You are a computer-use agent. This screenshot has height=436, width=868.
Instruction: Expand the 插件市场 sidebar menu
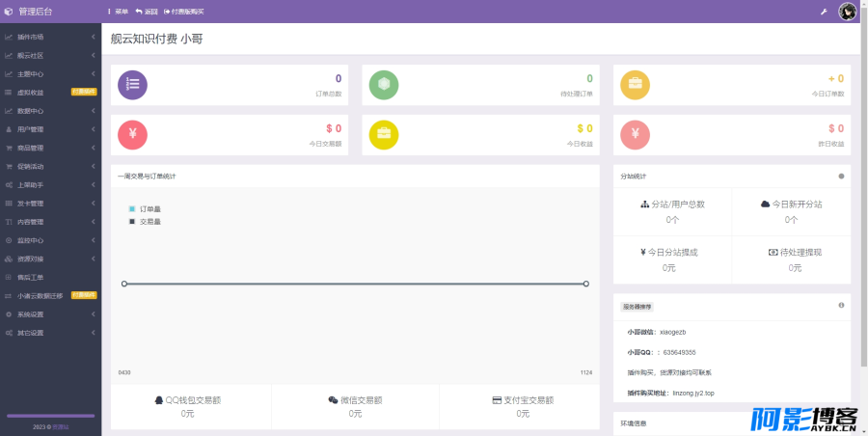coord(51,37)
